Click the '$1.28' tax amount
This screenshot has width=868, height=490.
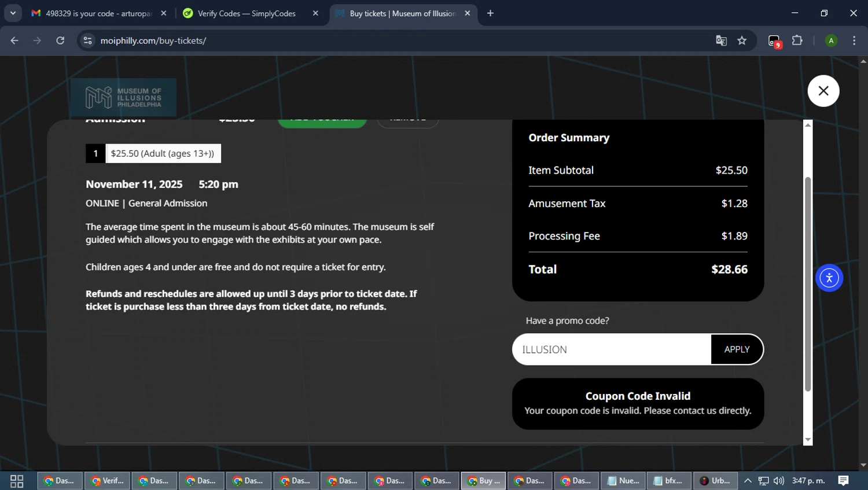734,203
